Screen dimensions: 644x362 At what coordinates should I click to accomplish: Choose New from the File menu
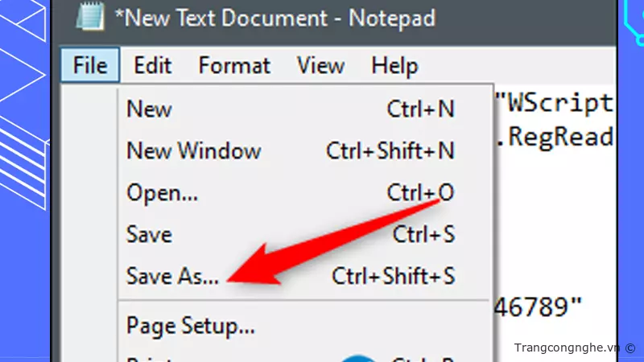click(150, 109)
